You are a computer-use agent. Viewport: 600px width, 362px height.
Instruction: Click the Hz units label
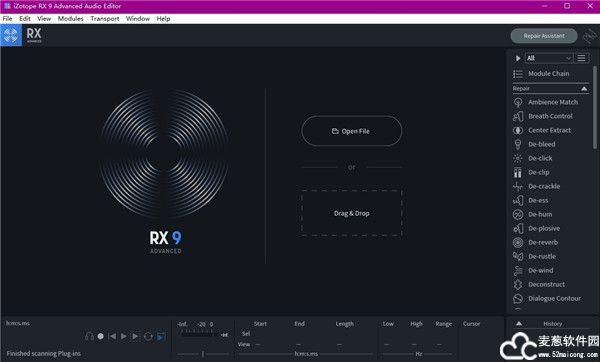click(x=419, y=354)
